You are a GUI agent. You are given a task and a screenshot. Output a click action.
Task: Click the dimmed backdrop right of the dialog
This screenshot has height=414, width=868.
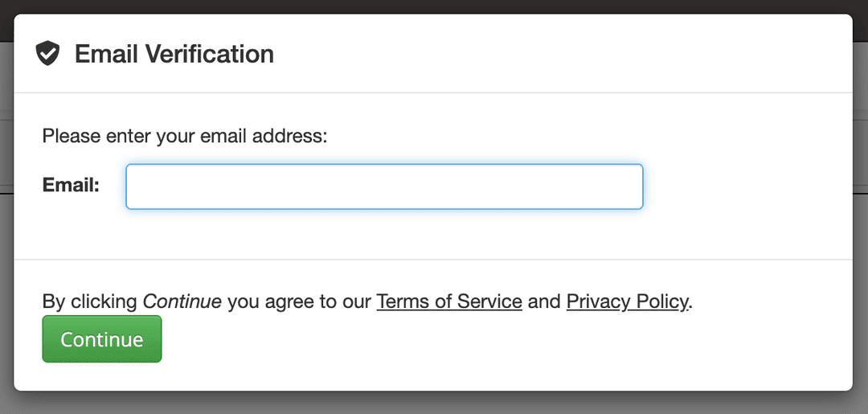tap(861, 221)
